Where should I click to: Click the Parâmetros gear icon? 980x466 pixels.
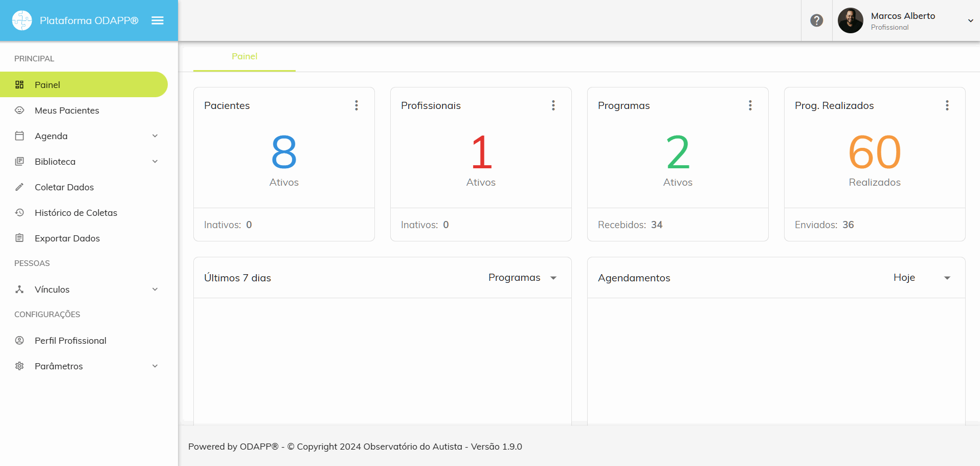pyautogui.click(x=19, y=366)
